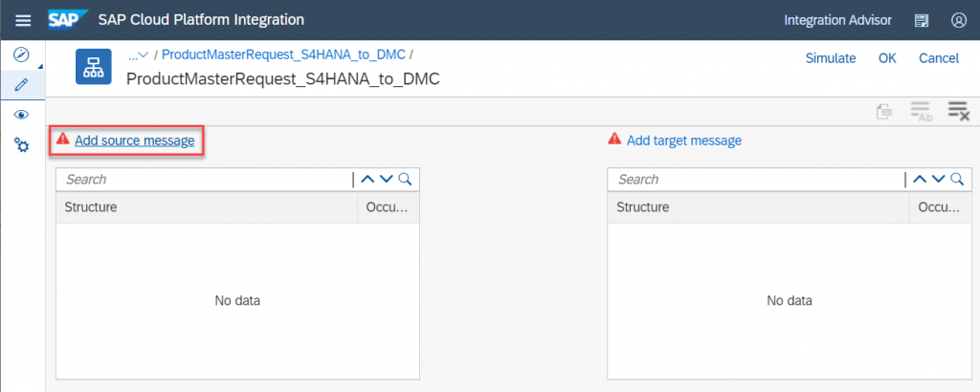This screenshot has height=392, width=980.
Task: Jump to next result in target search
Action: [938, 179]
